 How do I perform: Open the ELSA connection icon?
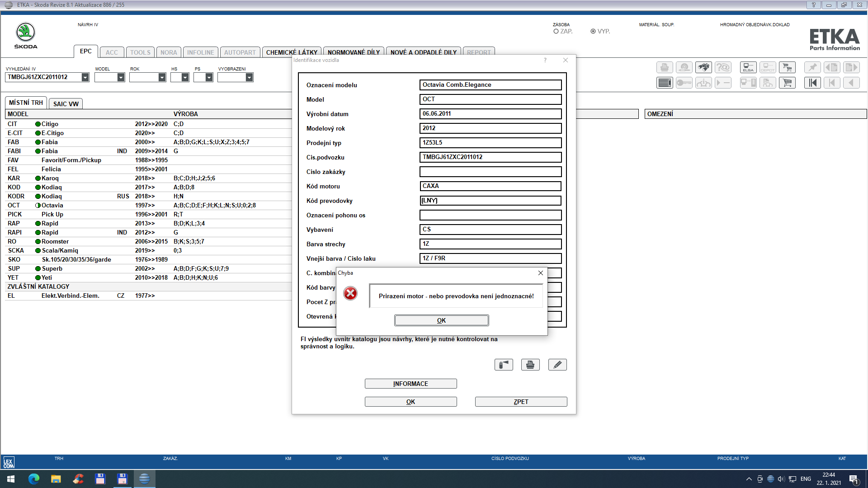[748, 68]
